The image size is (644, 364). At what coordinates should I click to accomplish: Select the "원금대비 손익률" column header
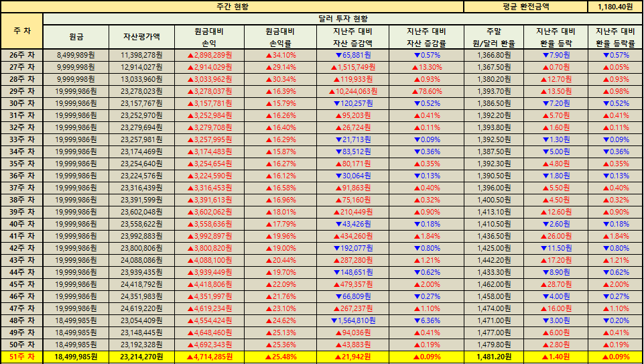pyautogui.click(x=280, y=37)
